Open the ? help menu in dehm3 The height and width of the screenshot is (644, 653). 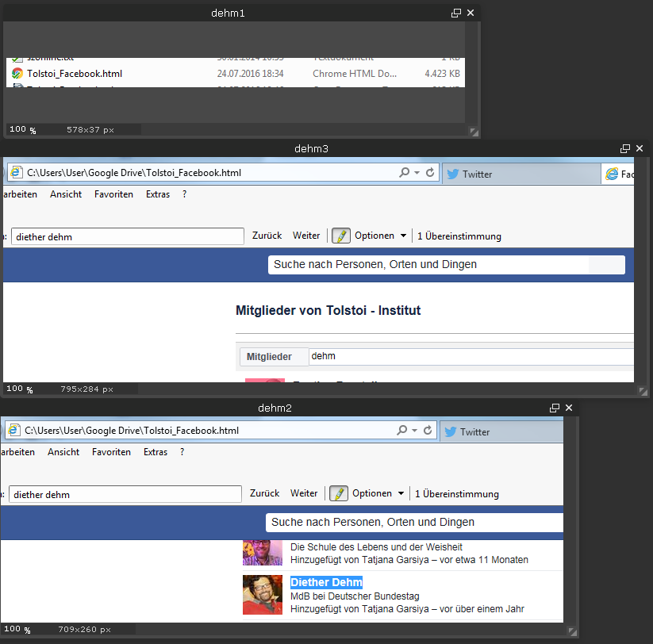pos(185,194)
